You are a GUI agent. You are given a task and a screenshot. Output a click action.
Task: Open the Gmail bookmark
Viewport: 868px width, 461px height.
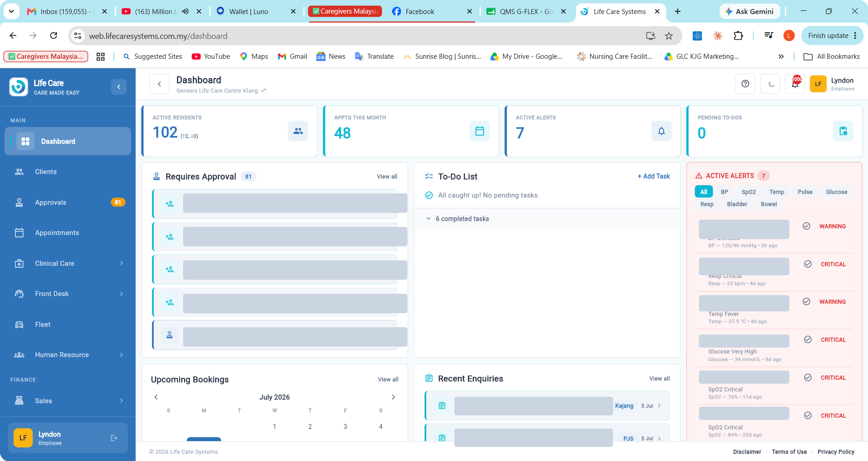click(x=292, y=56)
